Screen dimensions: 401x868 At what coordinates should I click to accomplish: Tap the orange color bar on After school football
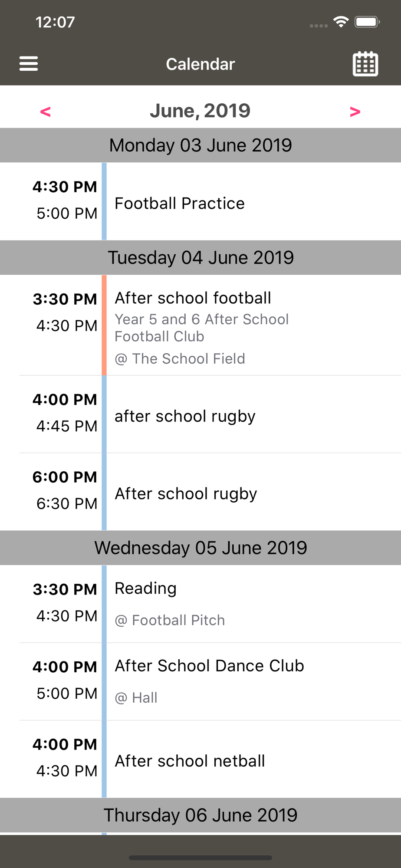(x=104, y=325)
